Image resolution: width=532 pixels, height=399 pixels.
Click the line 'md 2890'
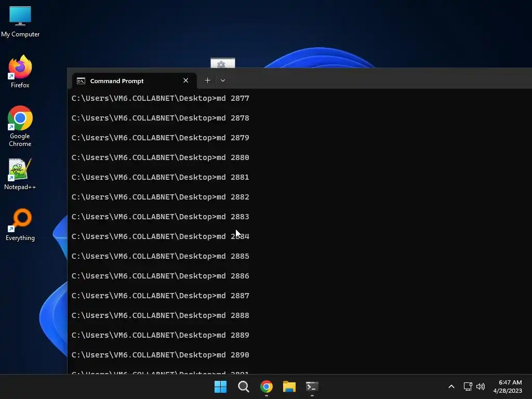pyautogui.click(x=160, y=355)
